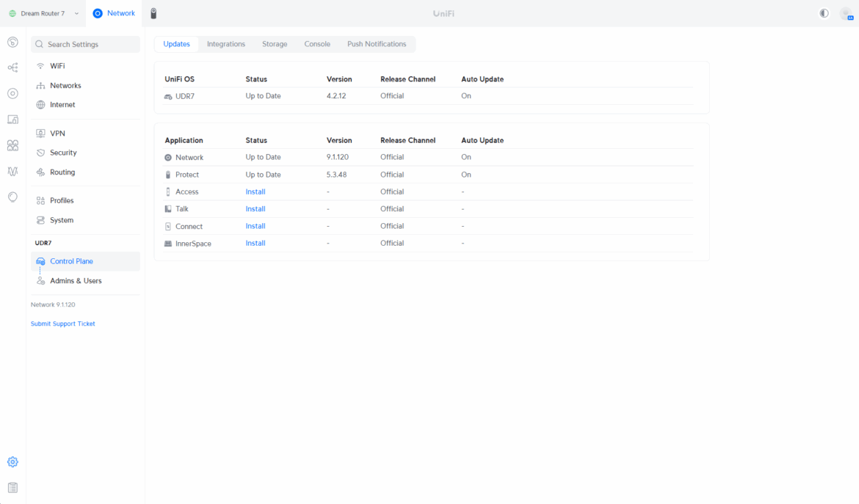This screenshot has width=859, height=504.
Task: Select the Updates tab
Action: pyautogui.click(x=176, y=44)
